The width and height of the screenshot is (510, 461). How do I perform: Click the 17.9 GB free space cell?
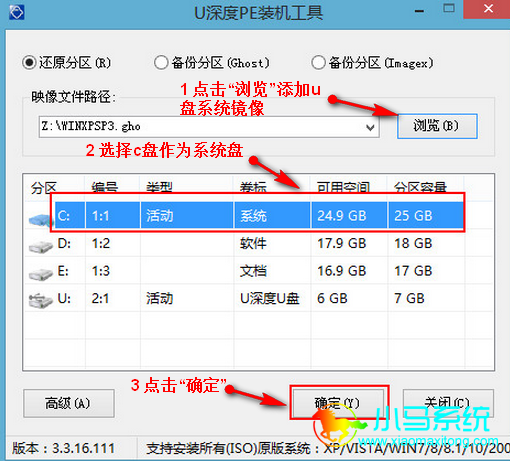pyautogui.click(x=342, y=243)
